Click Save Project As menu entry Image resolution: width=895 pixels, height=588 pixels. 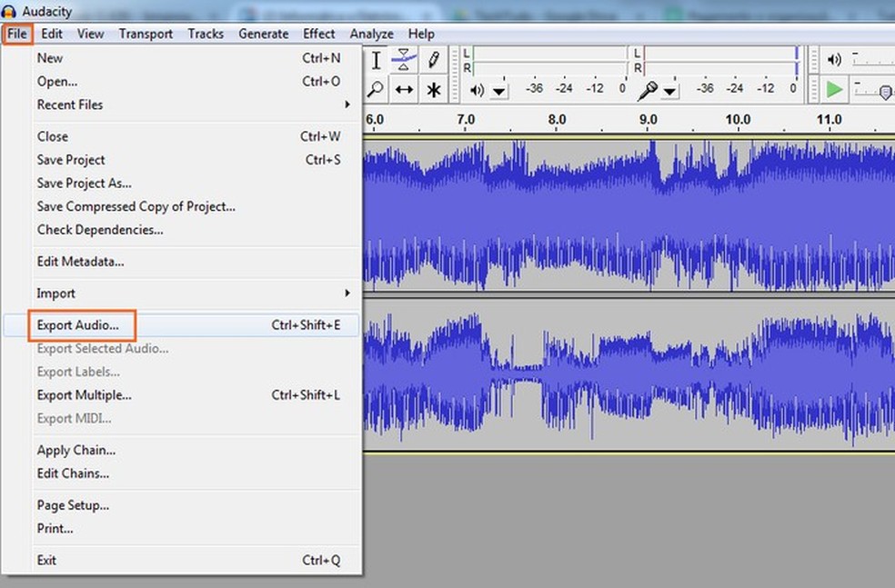[84, 183]
